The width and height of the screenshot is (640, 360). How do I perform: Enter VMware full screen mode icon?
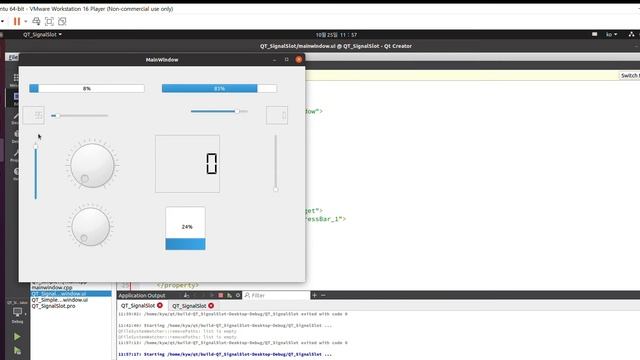(49, 21)
